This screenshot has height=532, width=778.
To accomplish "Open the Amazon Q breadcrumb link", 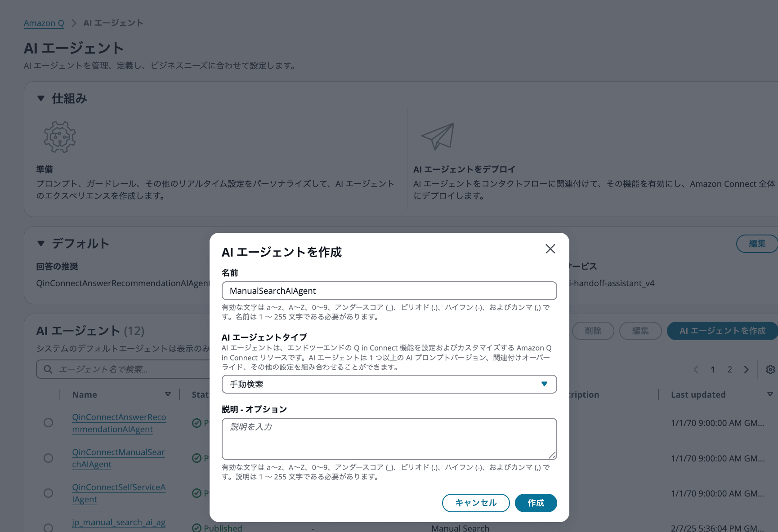I will (x=44, y=23).
